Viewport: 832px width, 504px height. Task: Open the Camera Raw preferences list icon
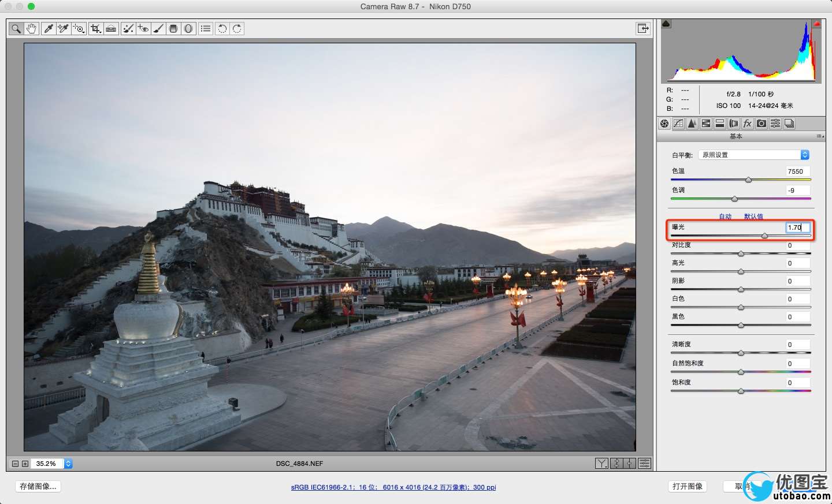[206, 28]
